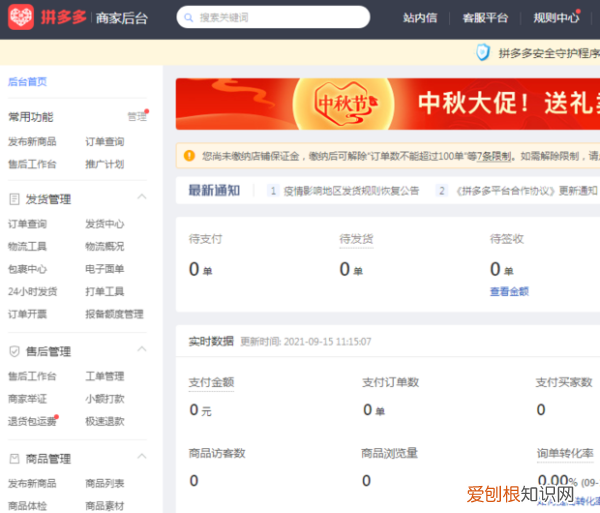Click the 7条限制 link in warning
The width and height of the screenshot is (600, 513).
click(x=494, y=156)
